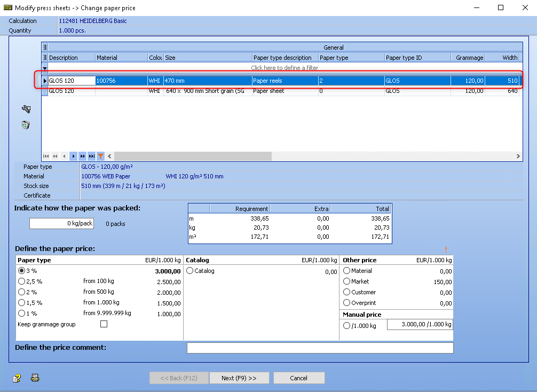Open the wrench settings tool icon
537x392 pixels.
click(x=26, y=109)
